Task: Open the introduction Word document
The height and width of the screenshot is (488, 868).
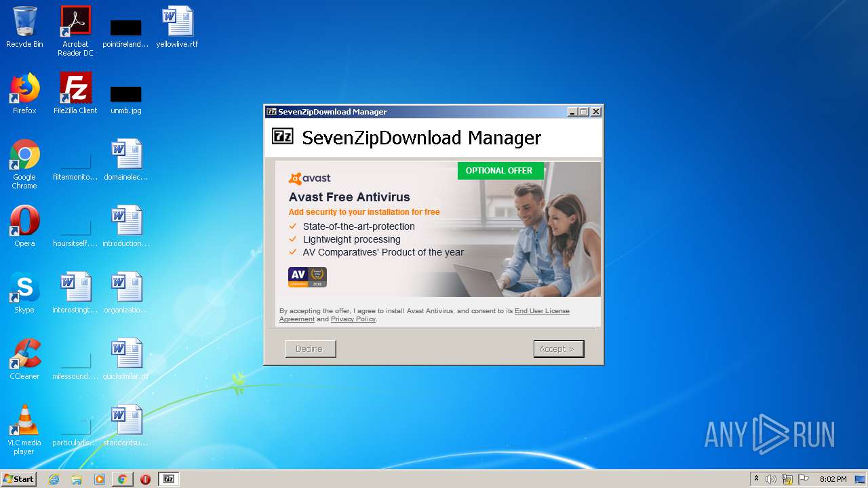Action: (126, 226)
